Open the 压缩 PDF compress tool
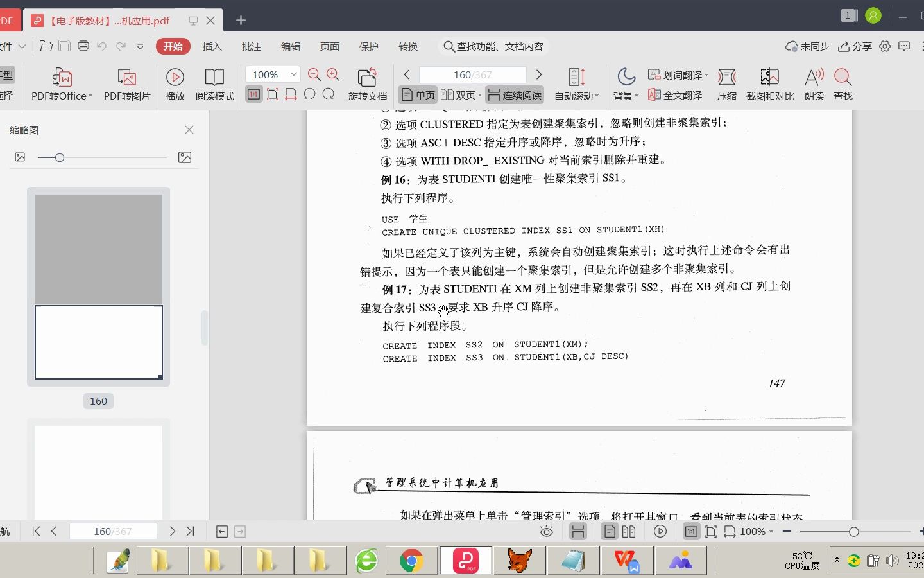924x578 pixels. (x=727, y=84)
